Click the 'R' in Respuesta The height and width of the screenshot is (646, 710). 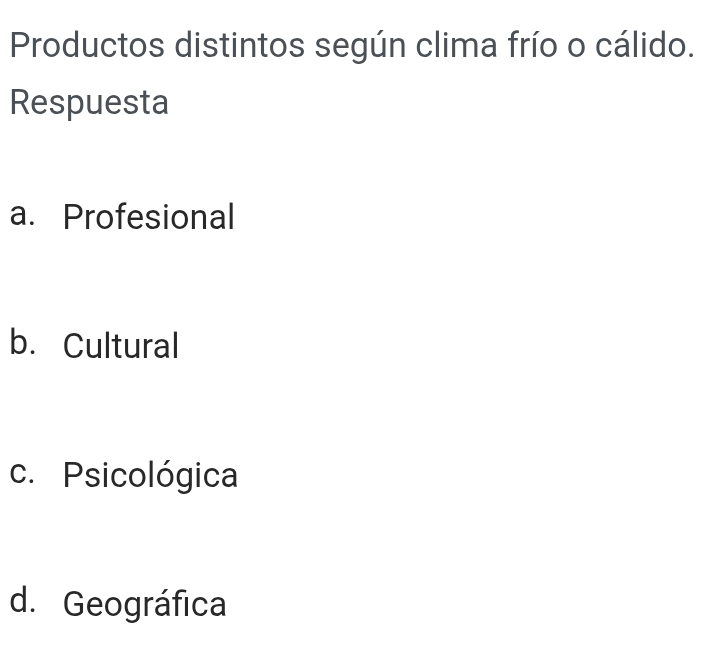point(19,102)
